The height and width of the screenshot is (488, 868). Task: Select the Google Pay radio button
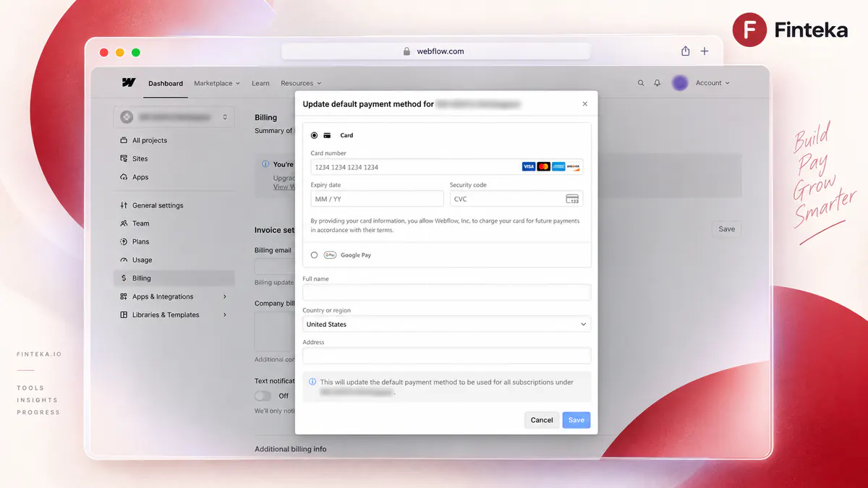point(314,254)
